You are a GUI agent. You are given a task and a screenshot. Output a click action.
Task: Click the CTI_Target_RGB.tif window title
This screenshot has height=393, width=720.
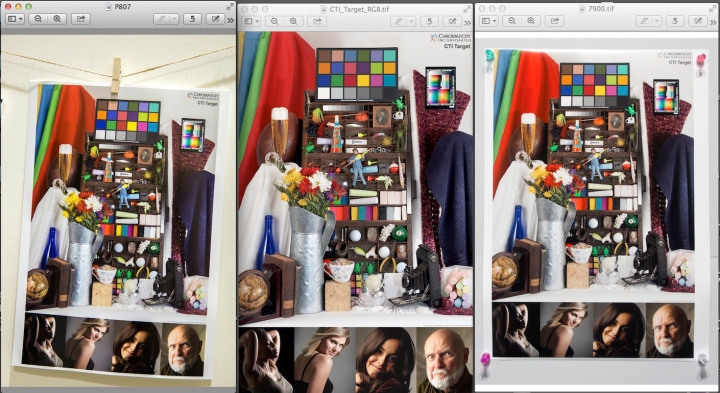[x=360, y=9]
